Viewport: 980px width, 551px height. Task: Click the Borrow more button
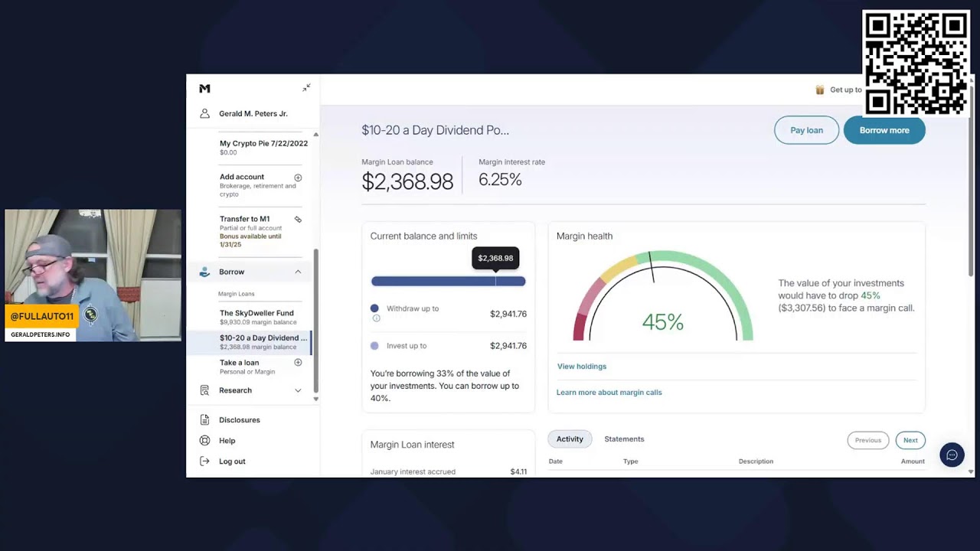(x=884, y=130)
